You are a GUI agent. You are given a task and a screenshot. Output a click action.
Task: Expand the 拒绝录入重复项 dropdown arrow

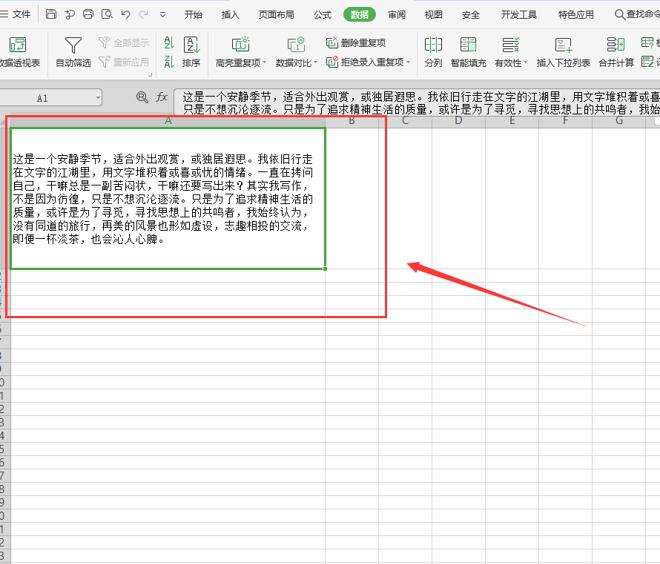408,62
